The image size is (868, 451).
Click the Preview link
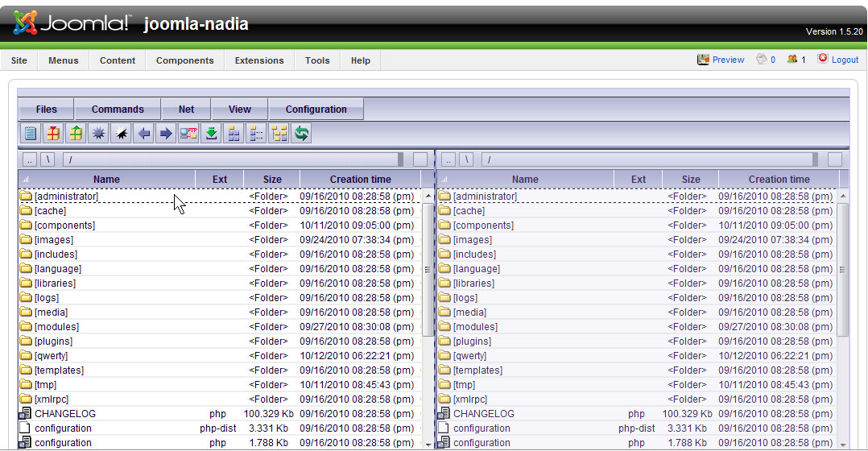pyautogui.click(x=728, y=60)
